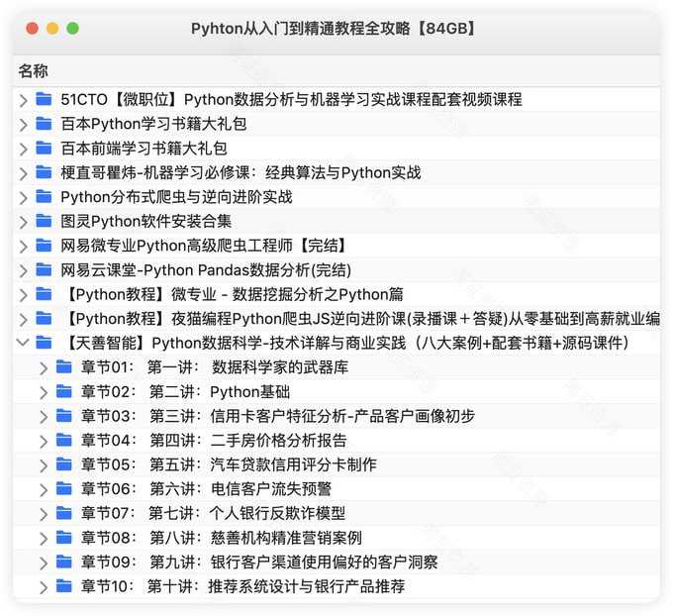Screen dimensions: 673x616
Task: Select text 章节04: 第四讲: 二手房价格分析报告
Action: coord(214,441)
